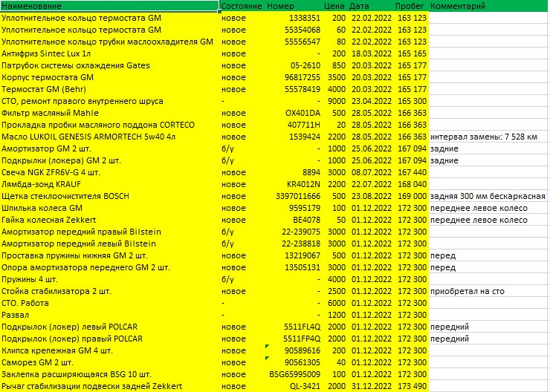Select cell 'Проставка пружины нижняя GM 2 шт.'
Image resolution: width=550 pixels, height=392 pixels.
(x=110, y=255)
